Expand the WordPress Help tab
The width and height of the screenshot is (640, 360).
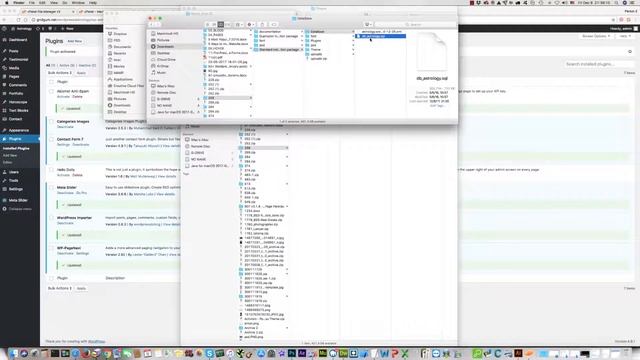coord(625,36)
